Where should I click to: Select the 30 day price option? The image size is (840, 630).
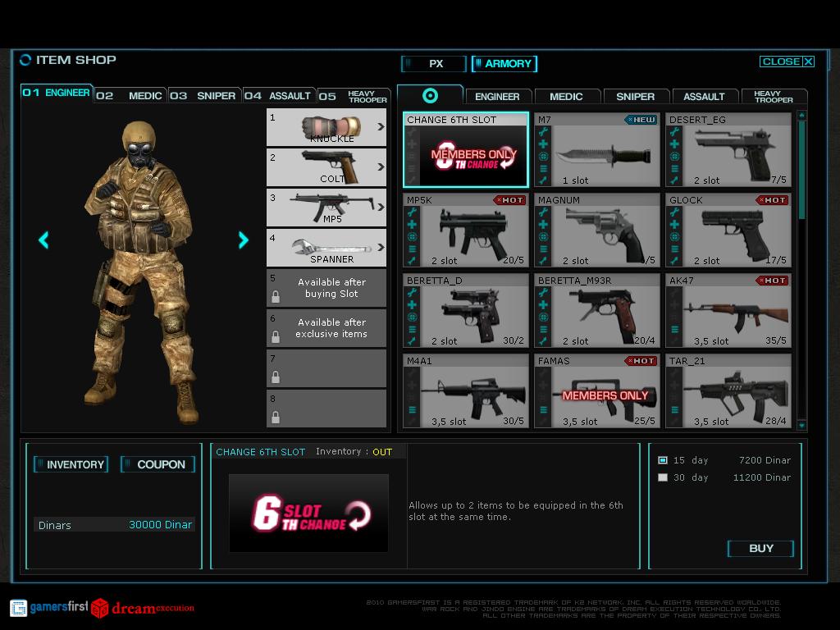(663, 477)
